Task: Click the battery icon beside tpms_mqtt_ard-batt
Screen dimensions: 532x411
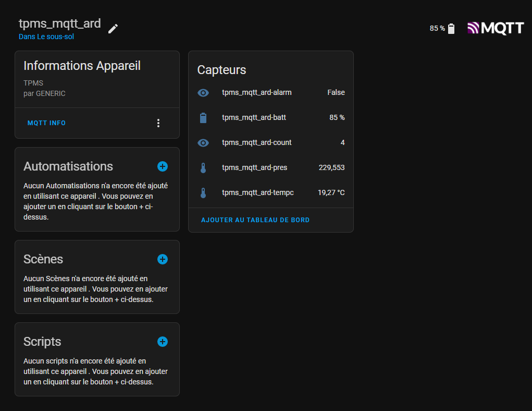Action: pyautogui.click(x=203, y=118)
